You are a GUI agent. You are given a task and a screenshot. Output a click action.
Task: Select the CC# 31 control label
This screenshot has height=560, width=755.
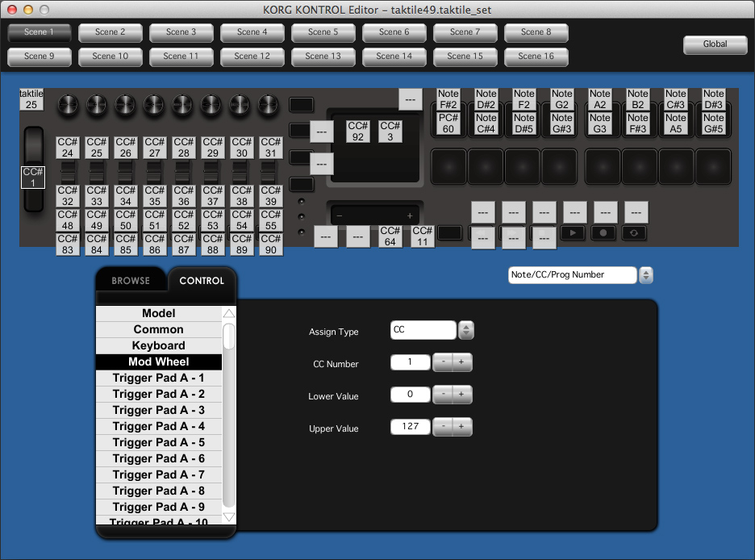270,148
